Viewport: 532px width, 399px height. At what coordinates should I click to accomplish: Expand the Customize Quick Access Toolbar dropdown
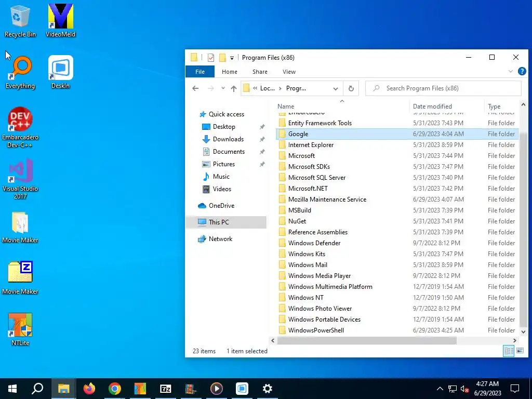[232, 58]
